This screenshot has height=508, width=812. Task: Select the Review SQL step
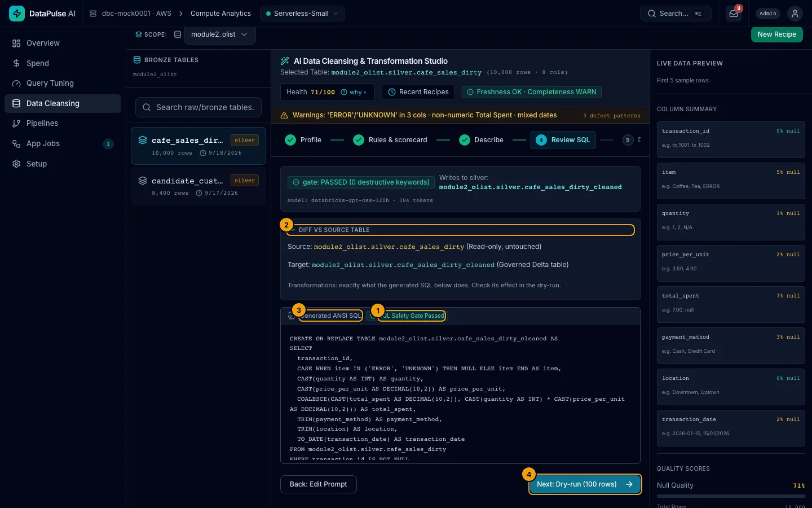pos(563,140)
